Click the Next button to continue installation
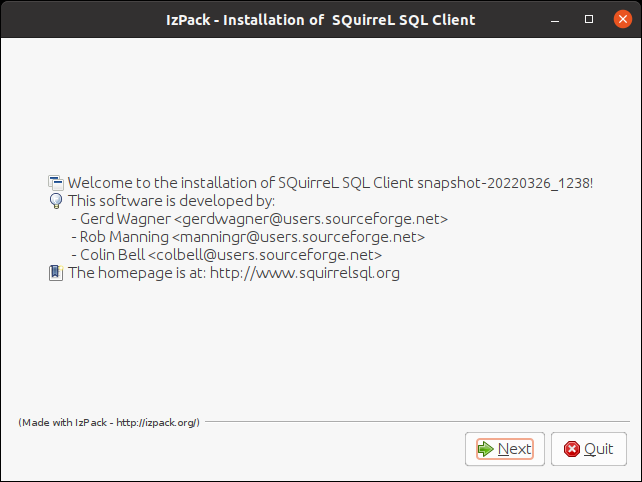The height and width of the screenshot is (482, 642). click(504, 449)
